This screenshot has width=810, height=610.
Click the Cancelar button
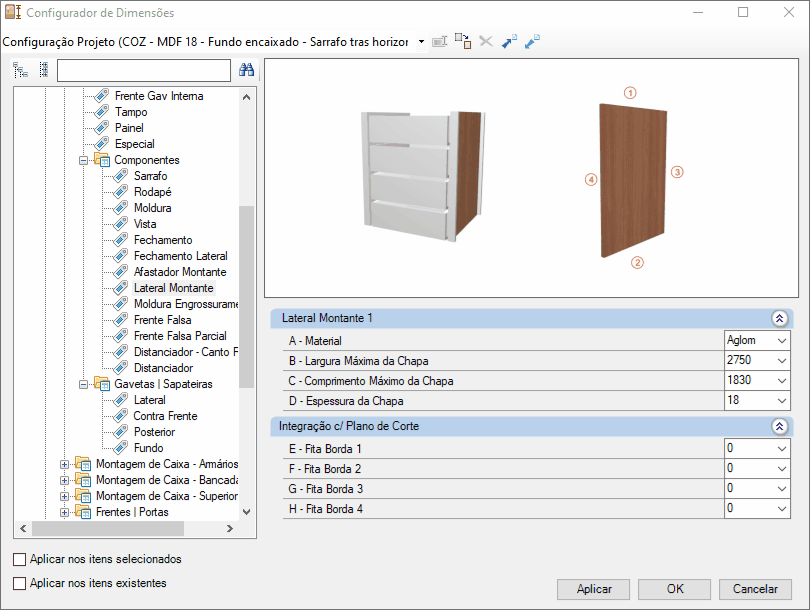pos(755,589)
